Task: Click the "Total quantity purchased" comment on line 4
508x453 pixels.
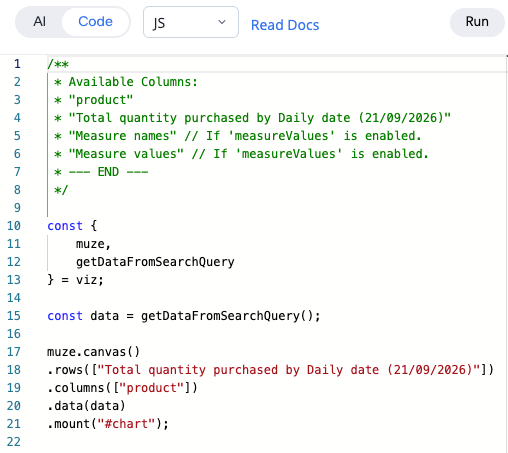Action: 253,118
